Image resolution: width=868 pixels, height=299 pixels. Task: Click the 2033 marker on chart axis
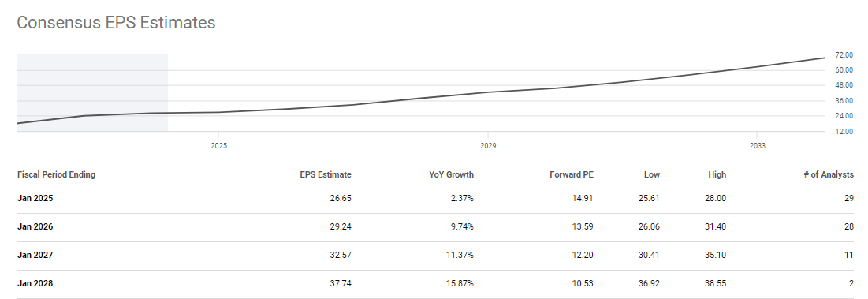click(x=758, y=146)
